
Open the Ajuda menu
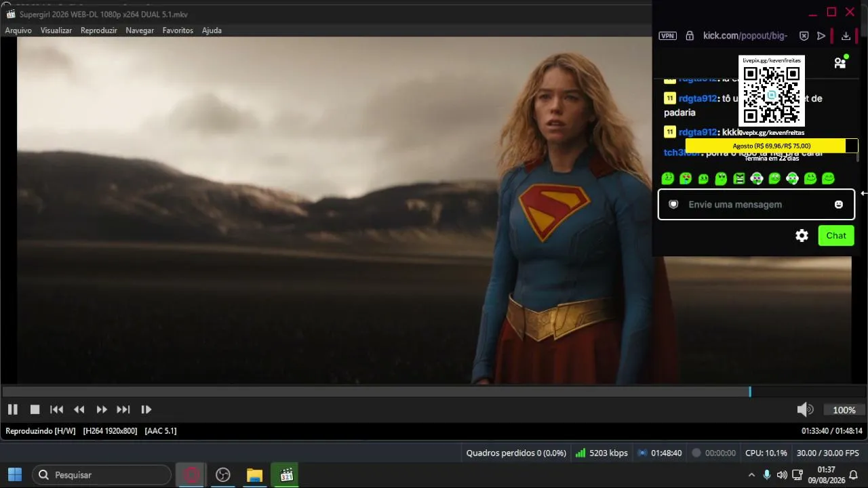click(212, 30)
